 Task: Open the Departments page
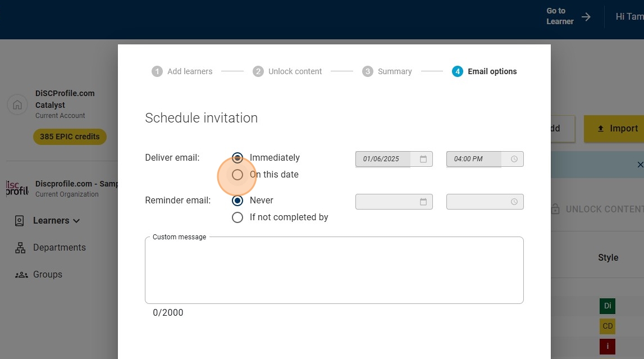coord(60,248)
